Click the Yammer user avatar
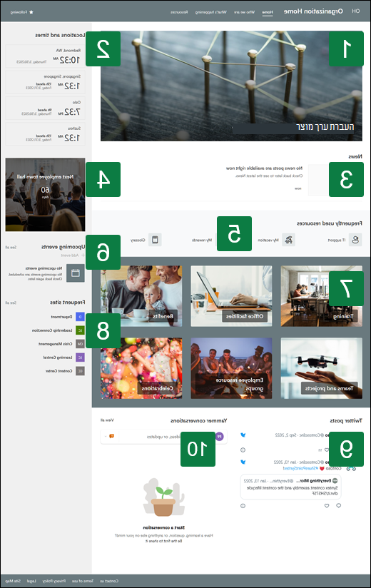This screenshot has width=371, height=588. (220, 436)
